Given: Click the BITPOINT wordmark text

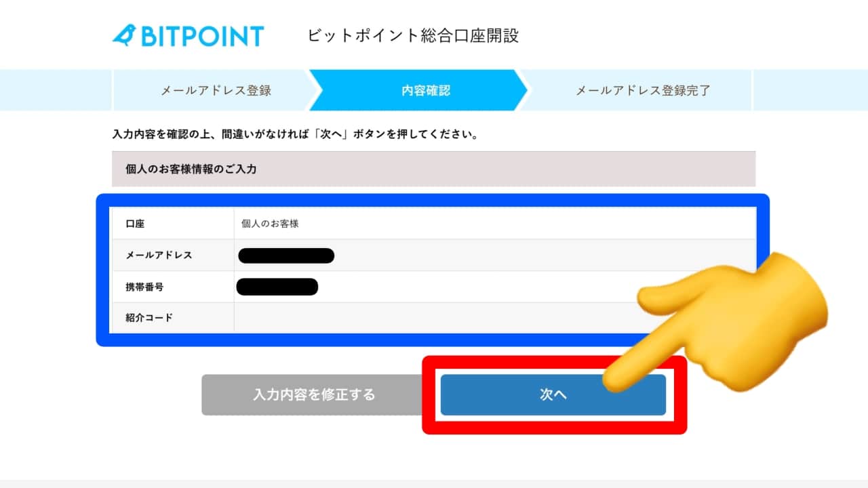Looking at the screenshot, I should point(202,36).
